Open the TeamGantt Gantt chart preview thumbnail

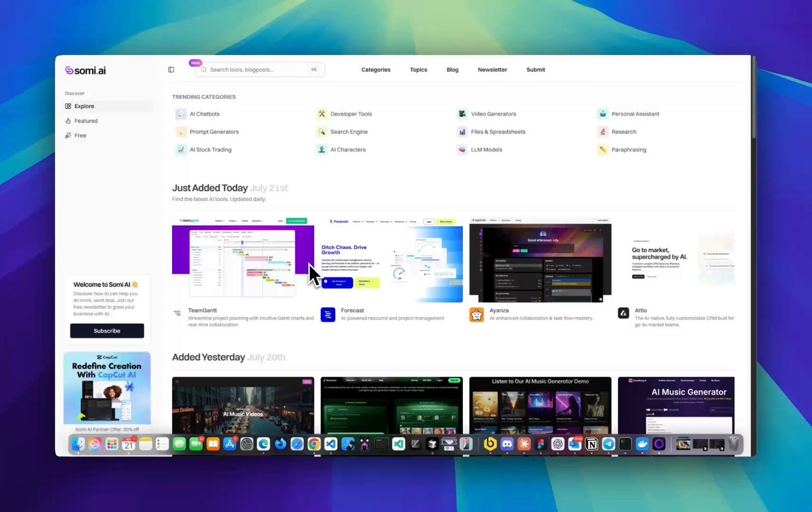point(243,260)
